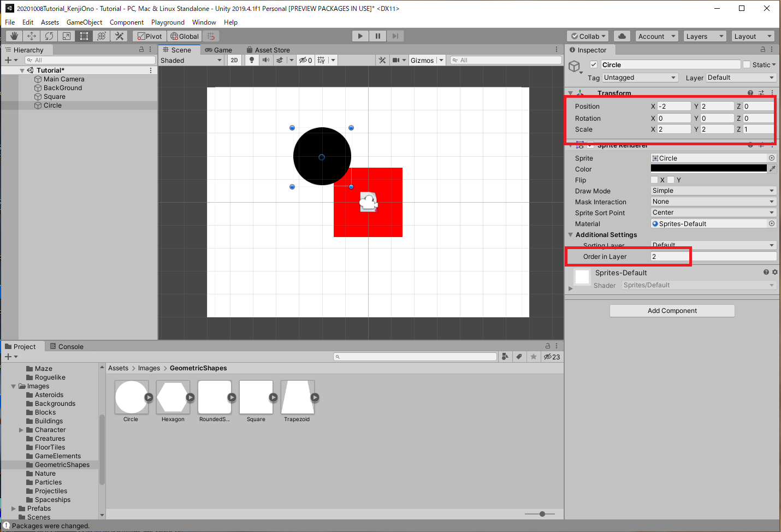Toggle scene grid visibility icon
781x532 pixels.
[x=321, y=60]
